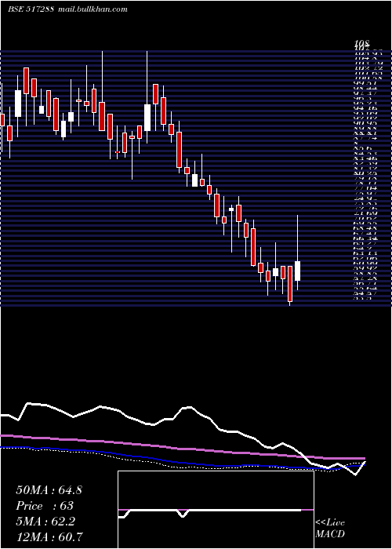Select the Price : 63 readout
Screen dimensions: 392x549
pyautogui.click(x=45, y=506)
